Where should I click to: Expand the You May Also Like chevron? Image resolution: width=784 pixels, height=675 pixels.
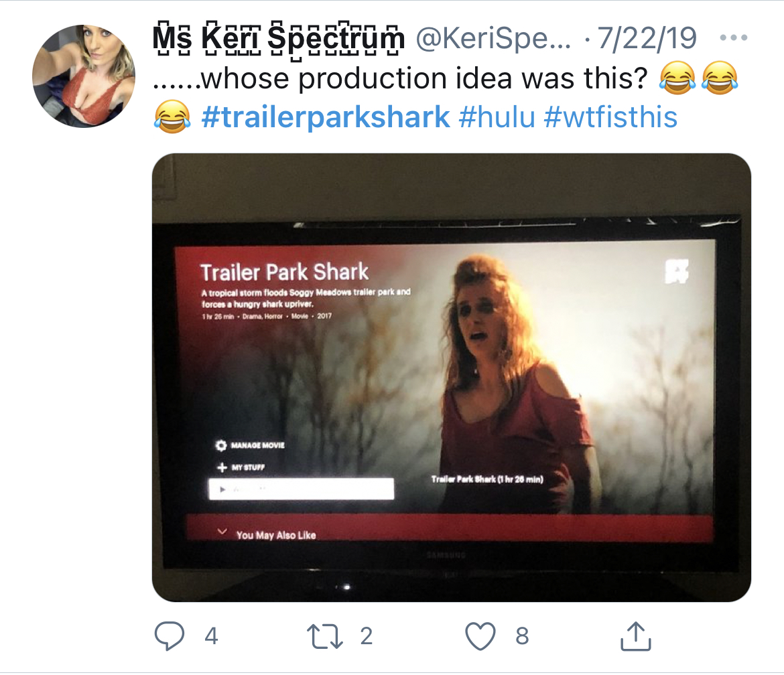(222, 532)
